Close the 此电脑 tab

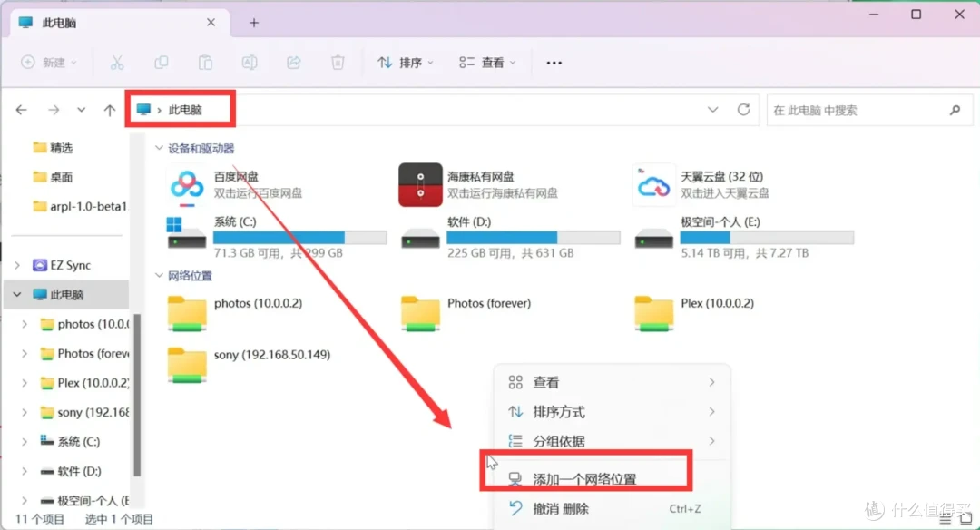pos(211,23)
